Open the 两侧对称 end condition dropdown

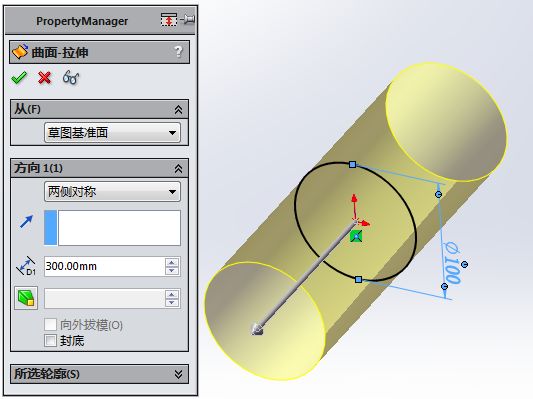coord(112,192)
